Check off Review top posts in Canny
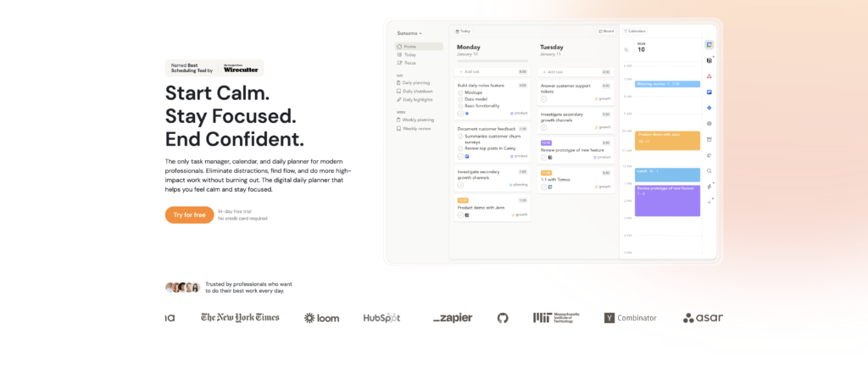The height and width of the screenshot is (374, 868). [x=460, y=148]
